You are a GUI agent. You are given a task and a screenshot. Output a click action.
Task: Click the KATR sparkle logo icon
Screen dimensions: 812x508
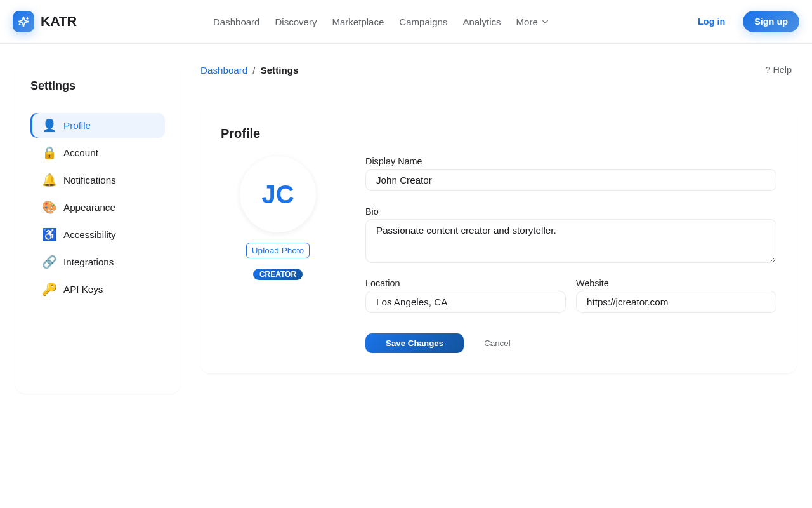(x=23, y=22)
